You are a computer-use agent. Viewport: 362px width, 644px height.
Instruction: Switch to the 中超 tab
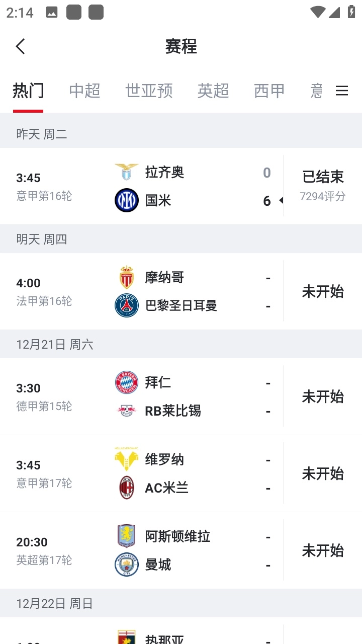pos(84,91)
